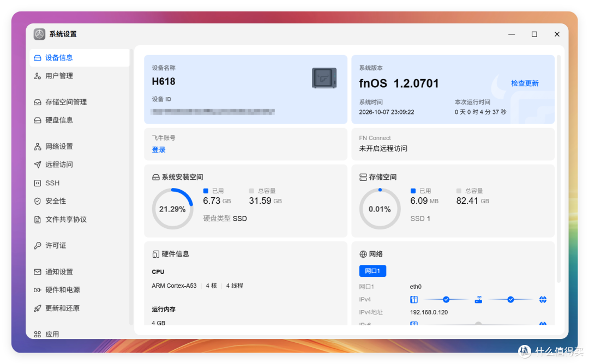
Task: Click the IPv4 internet globe icon
Action: 543,300
